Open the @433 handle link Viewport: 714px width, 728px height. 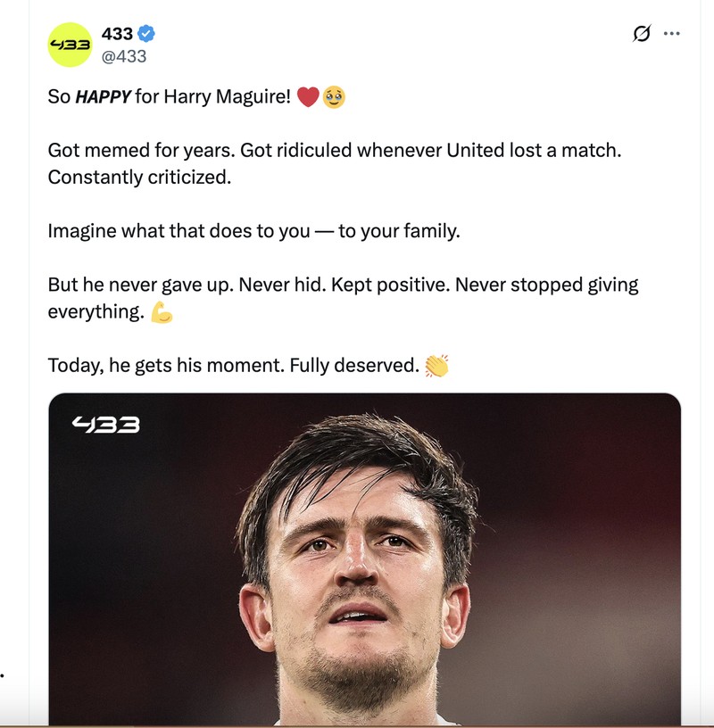click(125, 56)
